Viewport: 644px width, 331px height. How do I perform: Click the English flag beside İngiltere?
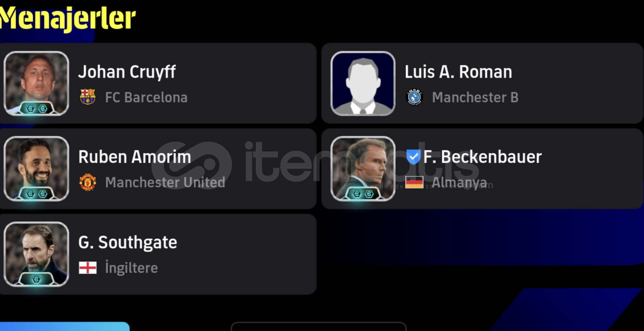point(88,268)
